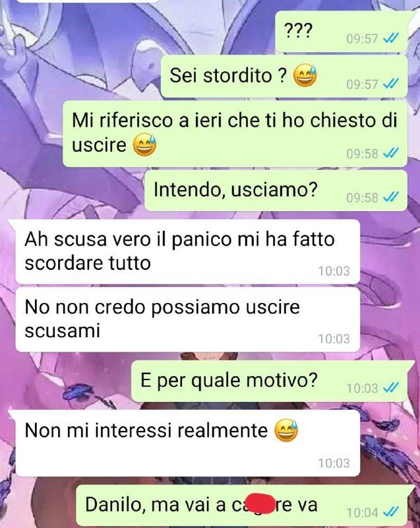
Task: Select the "No non credo possiamo uscire" bubble
Action: point(188,319)
